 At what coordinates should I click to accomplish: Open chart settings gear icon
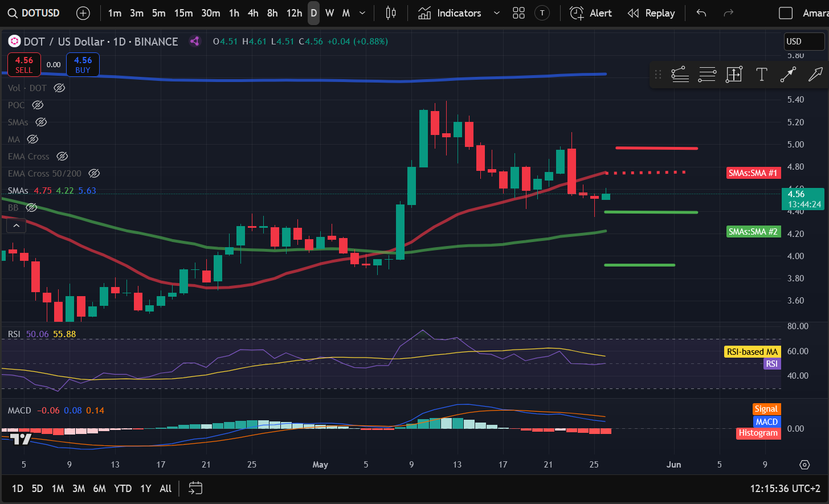[x=805, y=465]
